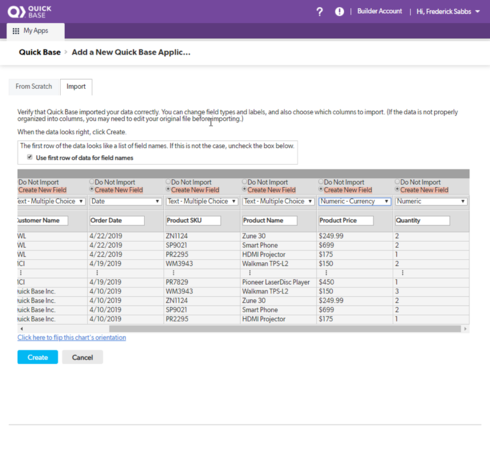Click the flip chart's orientation link
The image size is (490, 474).
coord(72,338)
